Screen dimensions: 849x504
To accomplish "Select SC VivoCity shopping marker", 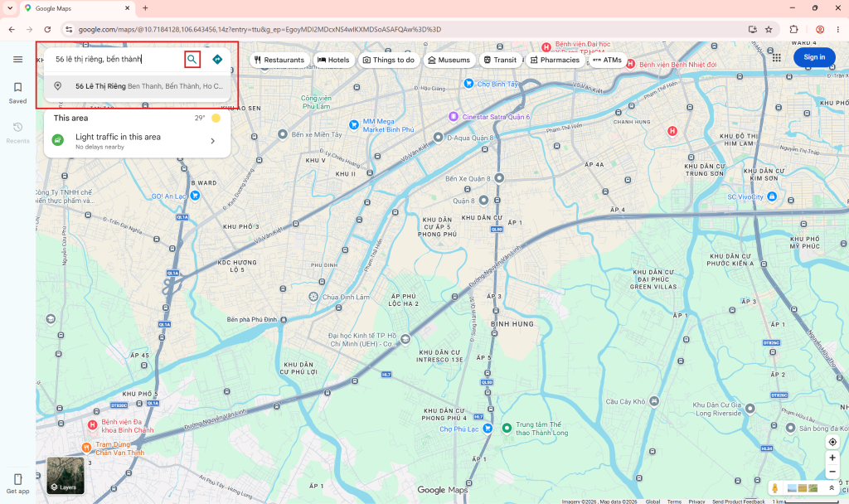I will [772, 196].
